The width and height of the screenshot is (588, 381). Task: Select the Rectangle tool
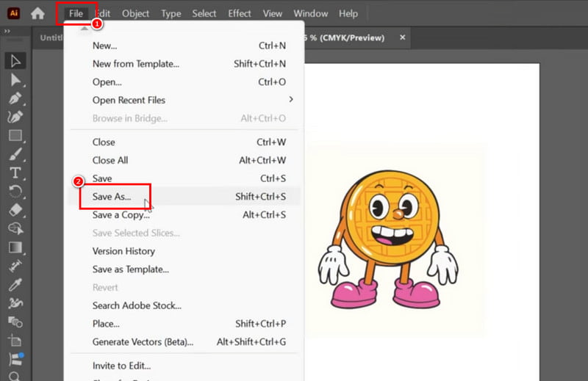[x=15, y=136]
